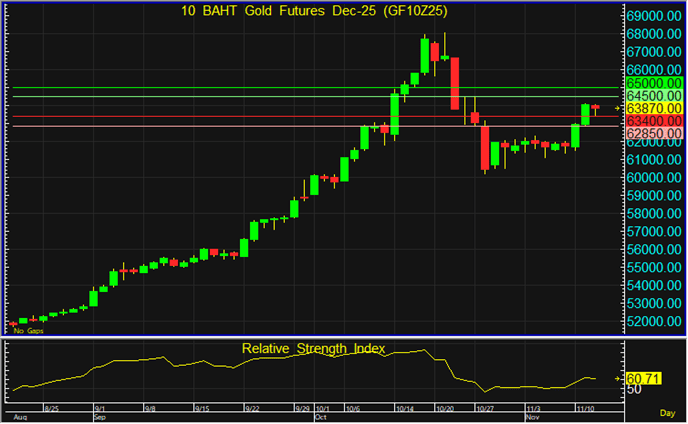Click the large red candle at 10/27

(484, 147)
